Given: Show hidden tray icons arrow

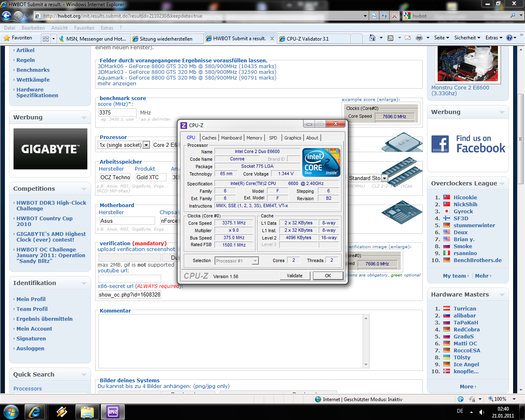Looking at the screenshot, I should [x=471, y=412].
